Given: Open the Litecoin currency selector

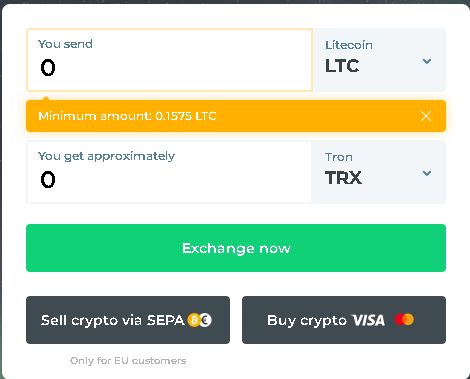Looking at the screenshot, I should [x=379, y=60].
